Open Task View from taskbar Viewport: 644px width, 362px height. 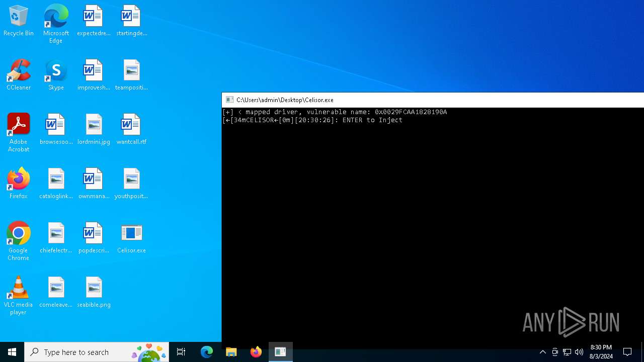click(181, 352)
